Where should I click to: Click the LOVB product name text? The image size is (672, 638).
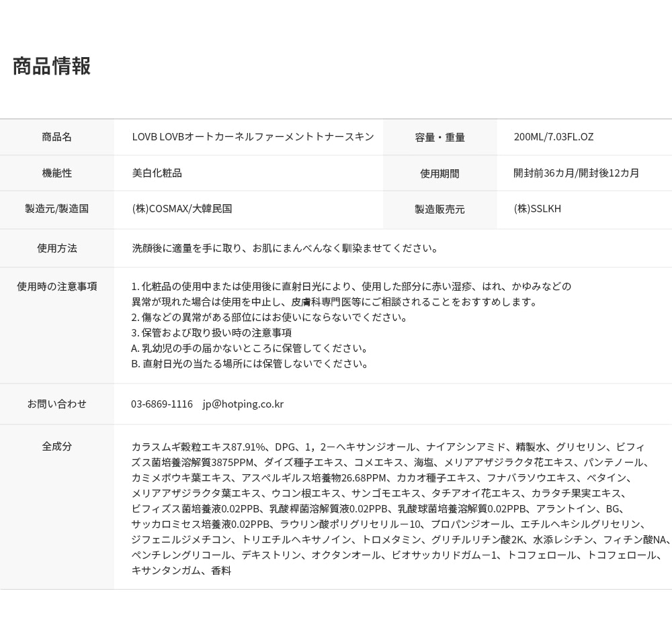click(253, 137)
